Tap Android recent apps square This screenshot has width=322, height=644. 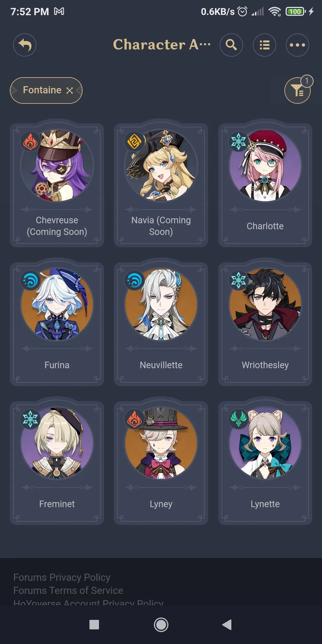click(94, 625)
